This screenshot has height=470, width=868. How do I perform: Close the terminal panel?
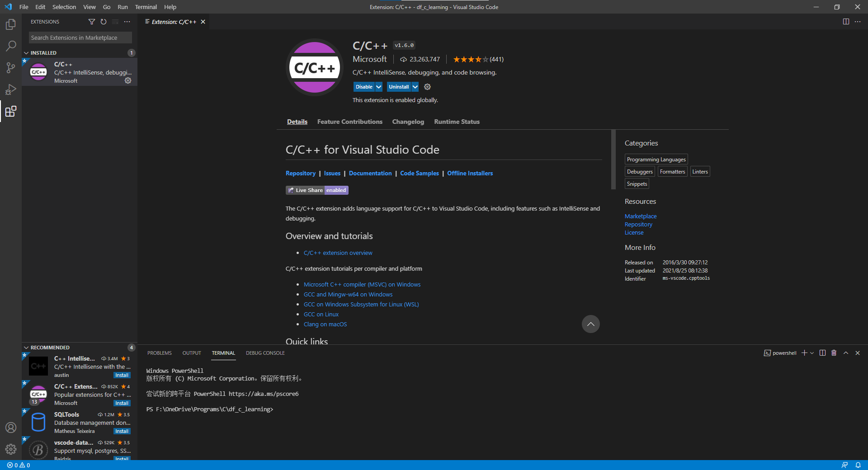(858, 353)
